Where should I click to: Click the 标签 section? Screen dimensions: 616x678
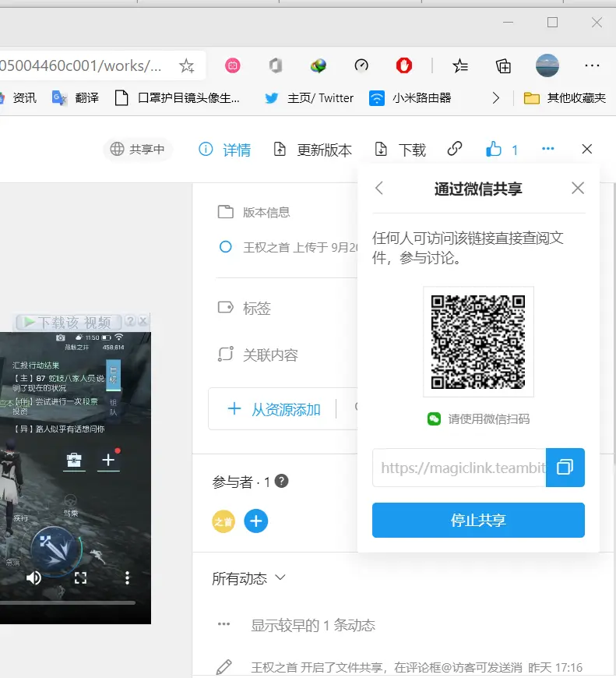point(244,309)
